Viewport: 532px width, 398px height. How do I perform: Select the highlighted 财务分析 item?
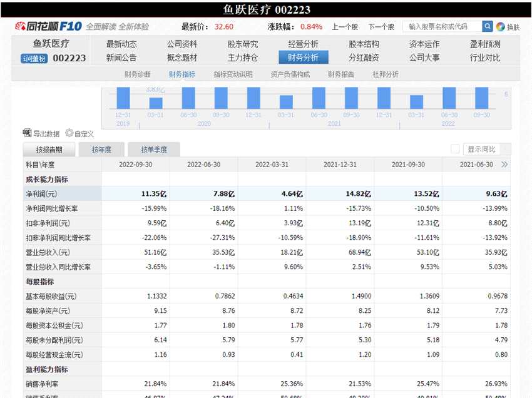tap(304, 58)
